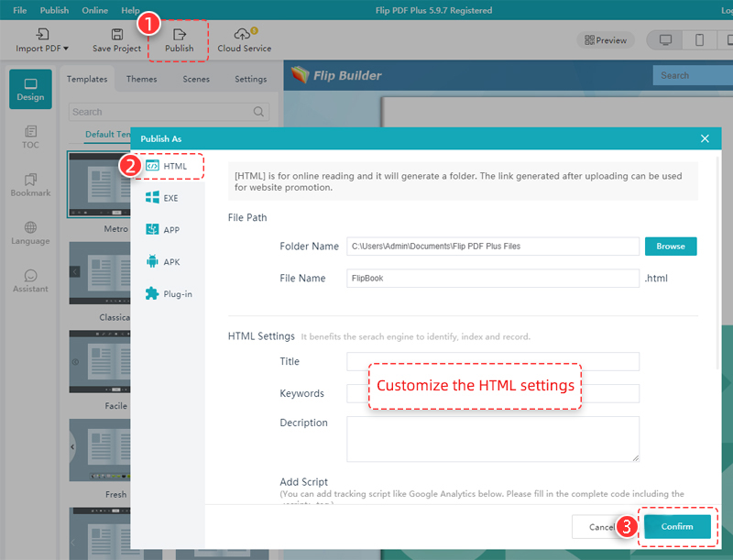Select the Classical template thumbnail
The height and width of the screenshot is (560, 733).
pos(100,272)
